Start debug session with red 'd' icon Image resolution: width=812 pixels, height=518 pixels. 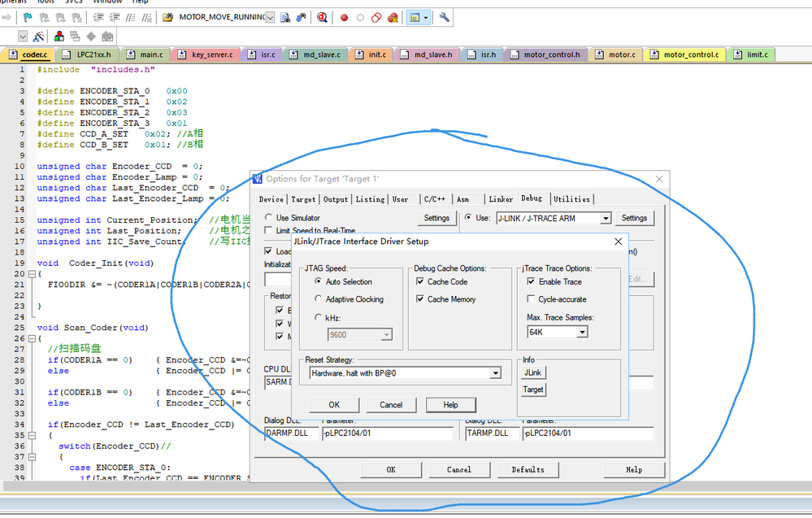[x=322, y=18]
